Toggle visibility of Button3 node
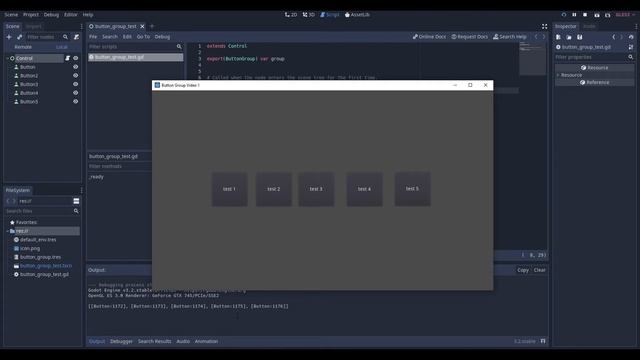Screen dimensions: 640x360 point(76,84)
